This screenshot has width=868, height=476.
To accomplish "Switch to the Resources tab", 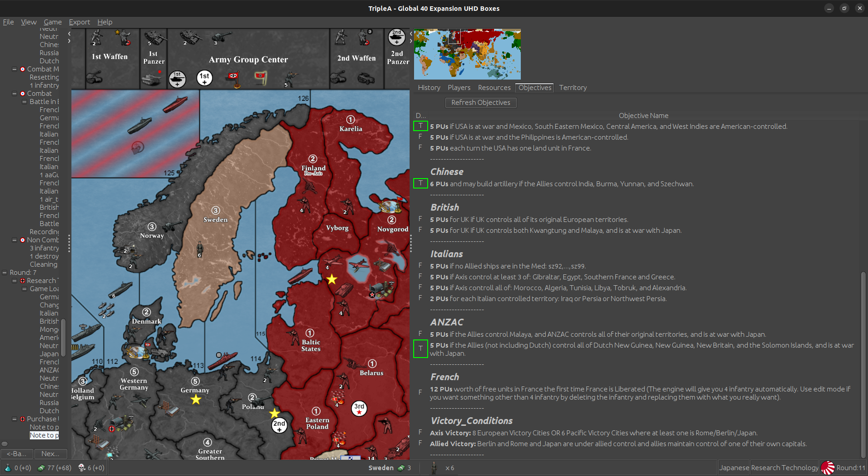I will coord(494,88).
